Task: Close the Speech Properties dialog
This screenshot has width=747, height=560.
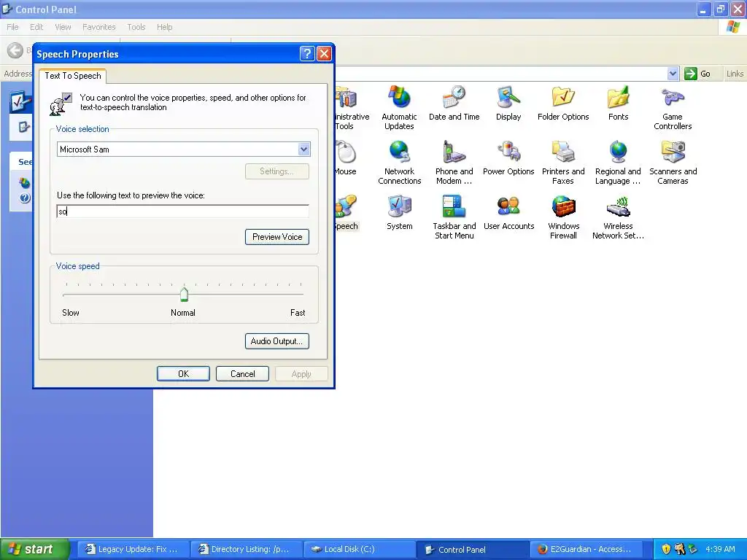Action: tap(324, 53)
